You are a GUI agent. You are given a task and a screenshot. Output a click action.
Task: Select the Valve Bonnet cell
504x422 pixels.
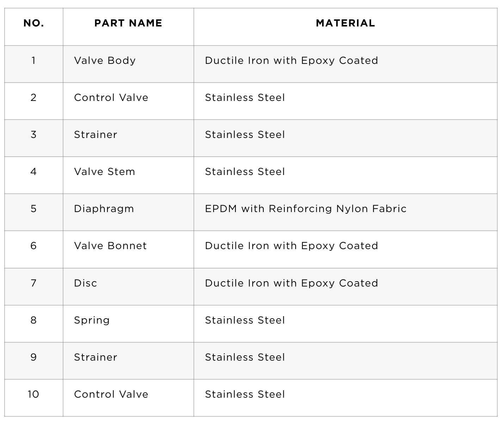110,246
